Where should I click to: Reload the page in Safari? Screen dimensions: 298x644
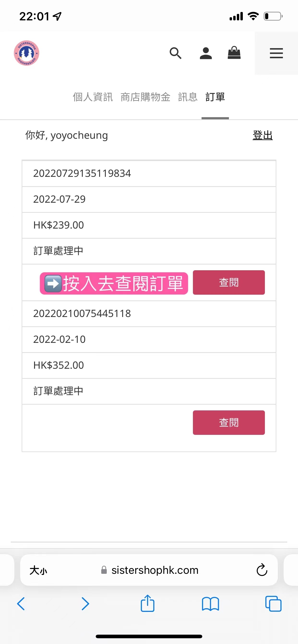click(262, 570)
